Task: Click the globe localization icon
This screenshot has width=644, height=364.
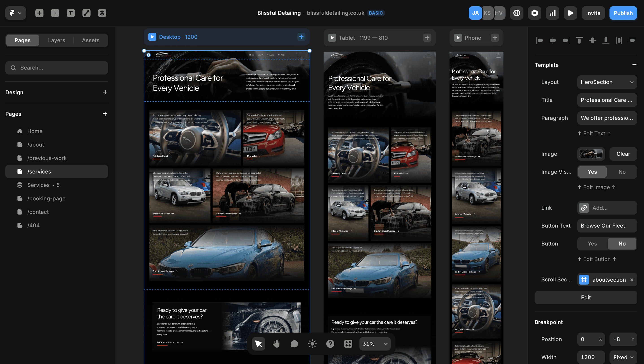Action: pyautogui.click(x=516, y=13)
